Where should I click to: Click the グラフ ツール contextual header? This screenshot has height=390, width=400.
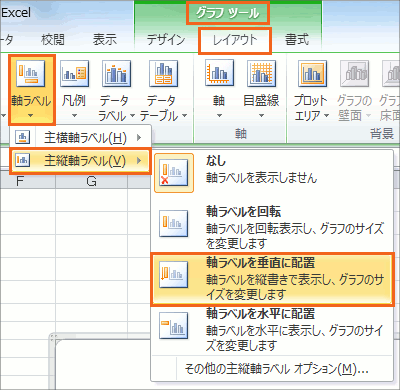coord(228,13)
